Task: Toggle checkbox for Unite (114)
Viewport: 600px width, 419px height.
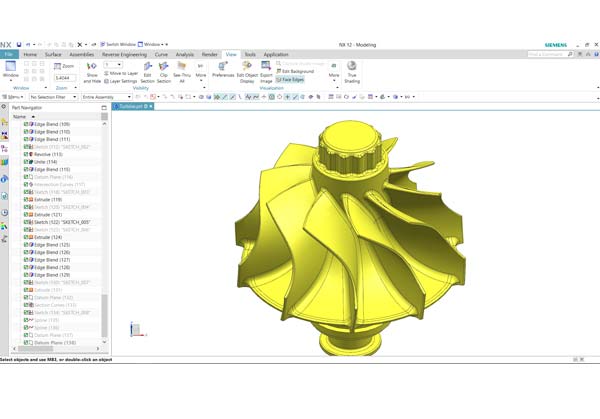Action: 26,162
